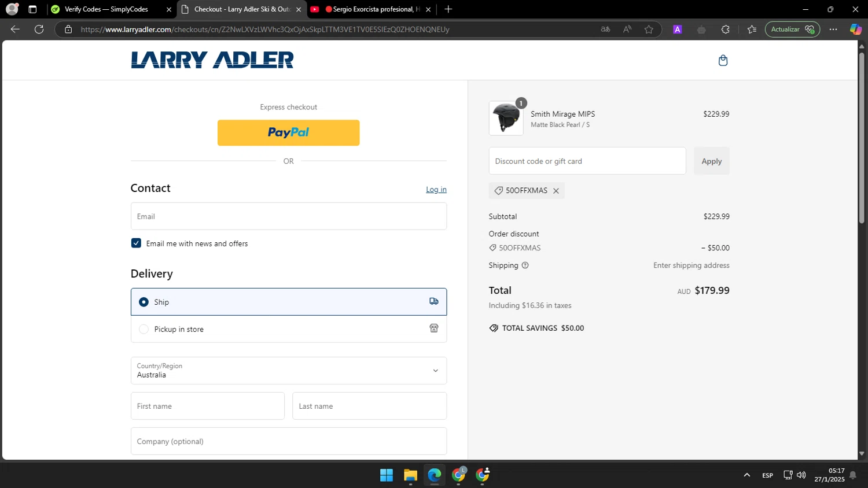Open the notifications bell in taskbar
The image size is (868, 488).
853,475
